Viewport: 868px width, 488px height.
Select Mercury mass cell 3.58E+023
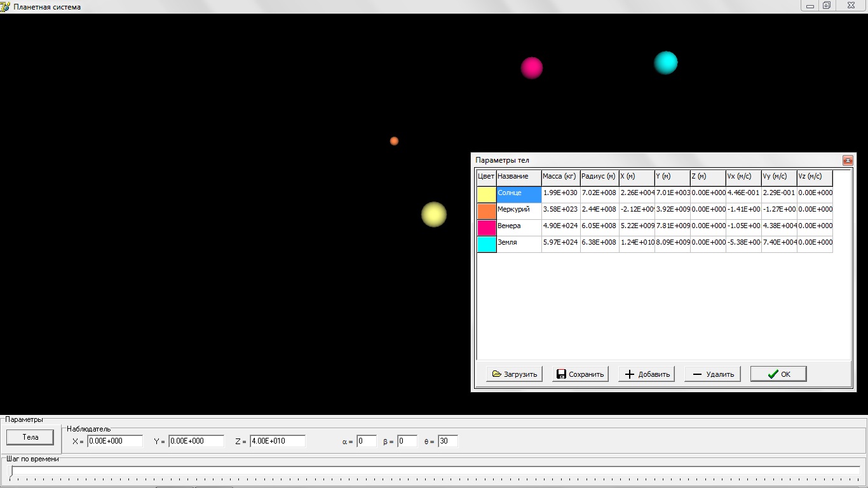[561, 211]
